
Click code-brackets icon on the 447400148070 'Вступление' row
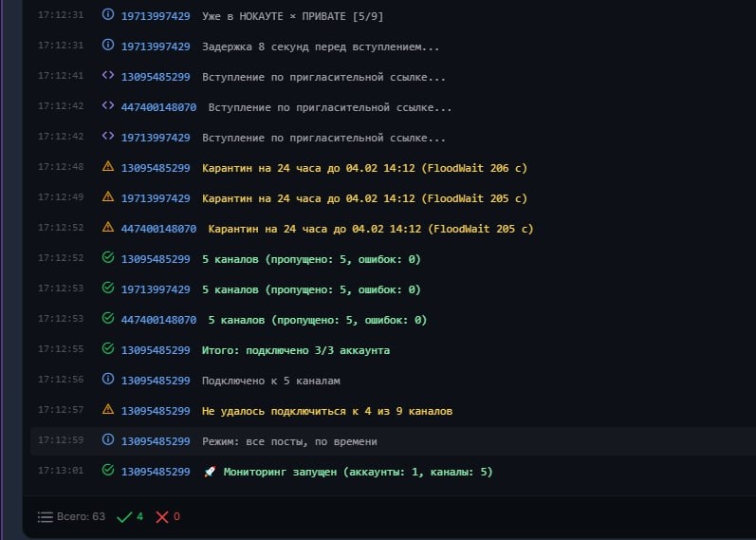108,105
